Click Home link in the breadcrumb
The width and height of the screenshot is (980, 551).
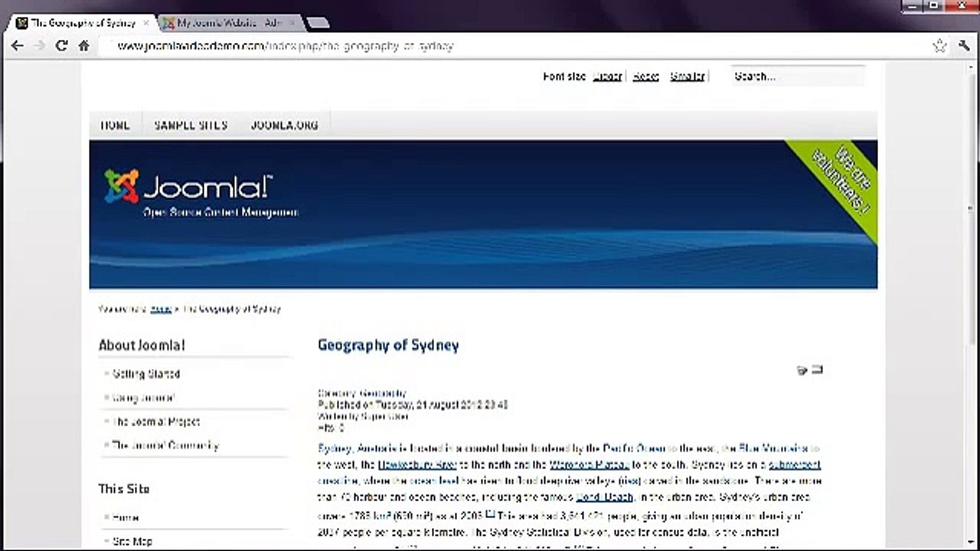(161, 309)
